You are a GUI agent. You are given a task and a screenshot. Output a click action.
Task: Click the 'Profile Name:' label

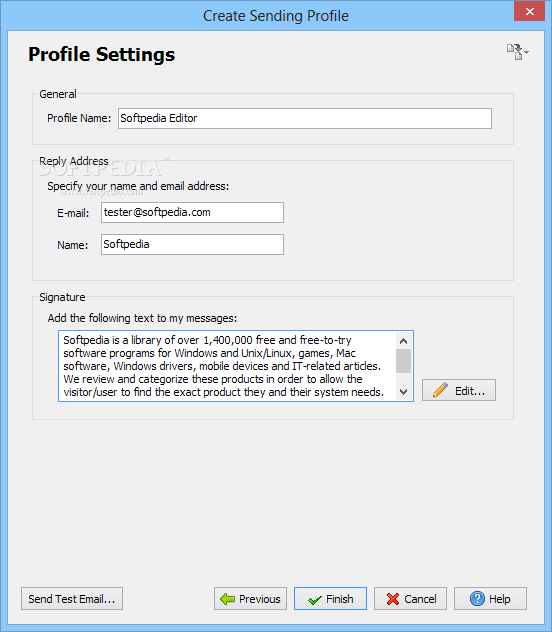click(x=79, y=118)
